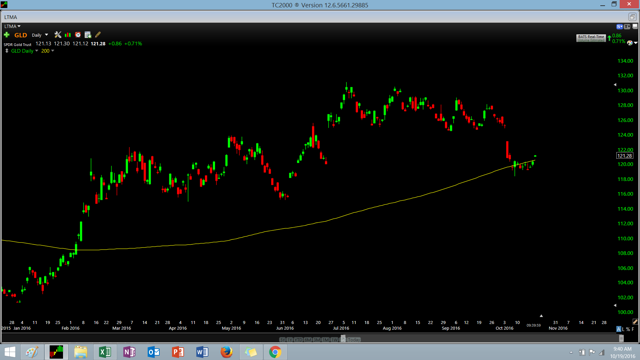Select the pencil drawing tools icon

(x=98, y=35)
